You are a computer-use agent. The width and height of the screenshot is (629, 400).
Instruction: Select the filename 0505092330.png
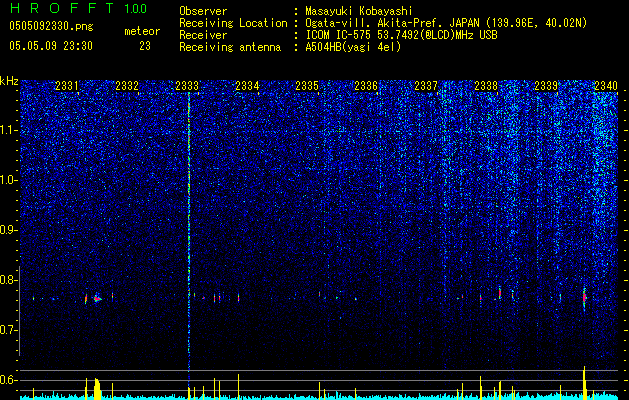point(51,26)
